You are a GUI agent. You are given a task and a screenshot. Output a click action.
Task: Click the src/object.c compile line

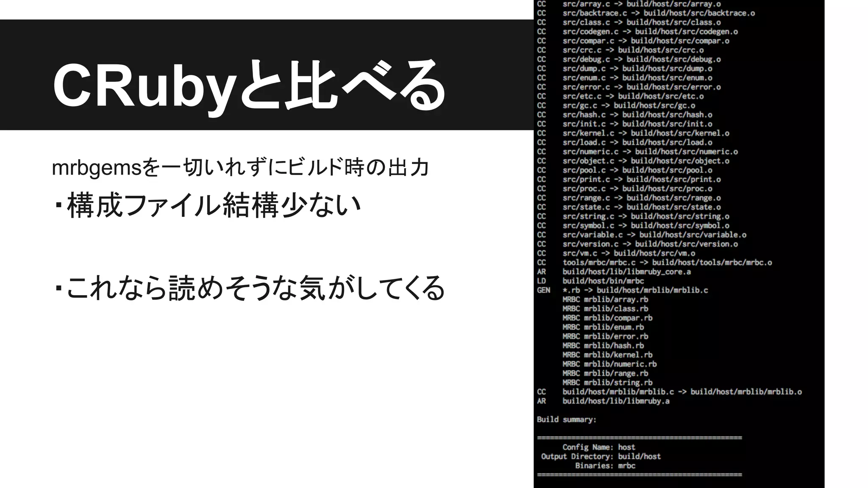coord(633,161)
